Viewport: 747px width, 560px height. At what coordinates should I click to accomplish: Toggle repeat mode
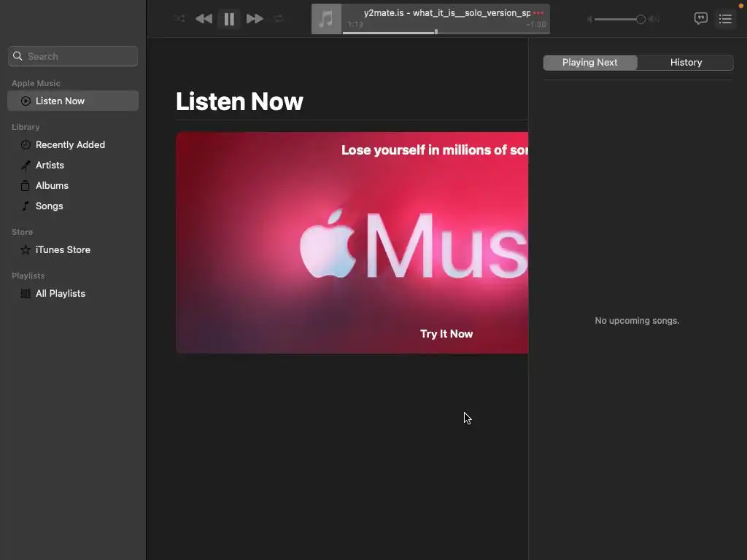[x=279, y=18]
